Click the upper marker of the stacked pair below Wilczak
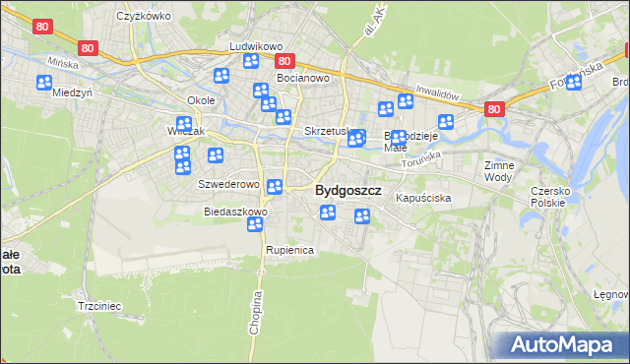This screenshot has width=630, height=364. pos(182,153)
